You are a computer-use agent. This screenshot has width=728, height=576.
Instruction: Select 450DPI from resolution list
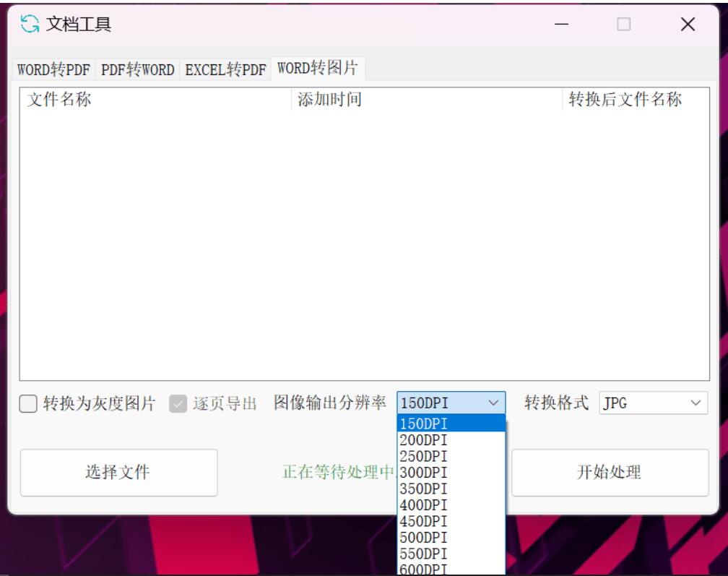[451, 521]
